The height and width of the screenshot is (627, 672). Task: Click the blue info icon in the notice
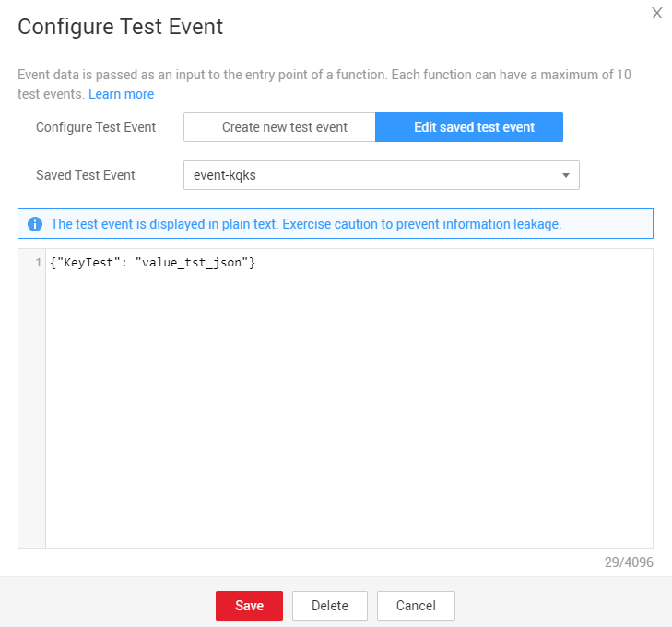(x=35, y=224)
